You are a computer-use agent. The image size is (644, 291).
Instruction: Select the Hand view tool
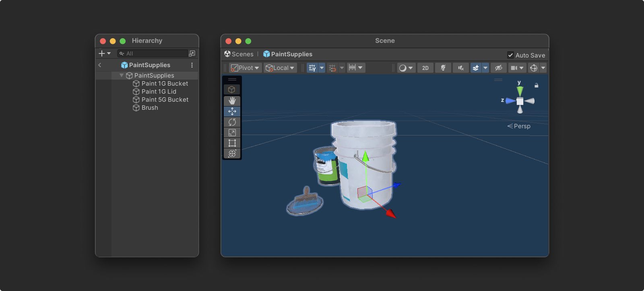pos(232,101)
